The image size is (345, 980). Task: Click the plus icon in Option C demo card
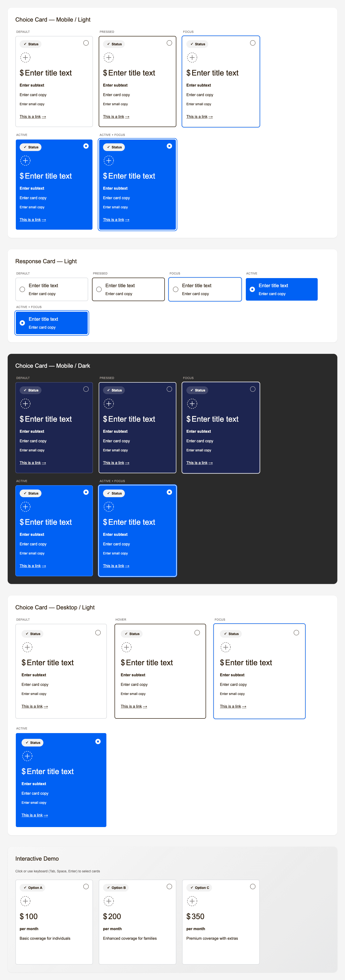(x=192, y=901)
